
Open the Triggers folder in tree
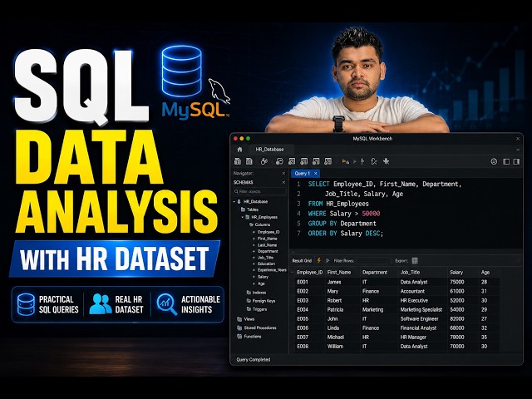pos(257,309)
